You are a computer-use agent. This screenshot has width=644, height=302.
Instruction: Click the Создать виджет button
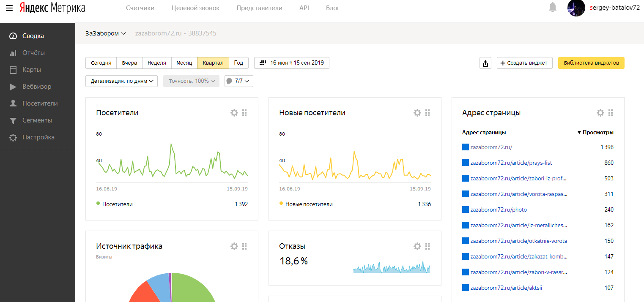point(524,63)
